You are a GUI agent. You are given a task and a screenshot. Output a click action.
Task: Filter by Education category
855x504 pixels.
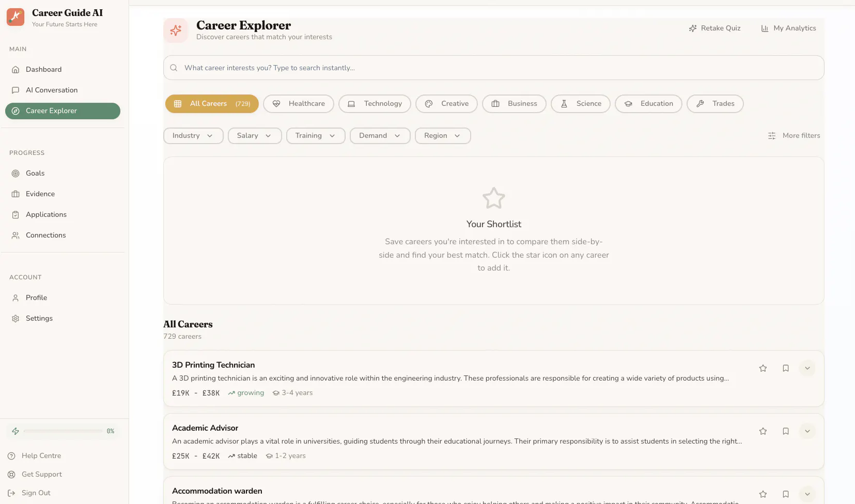(x=648, y=104)
